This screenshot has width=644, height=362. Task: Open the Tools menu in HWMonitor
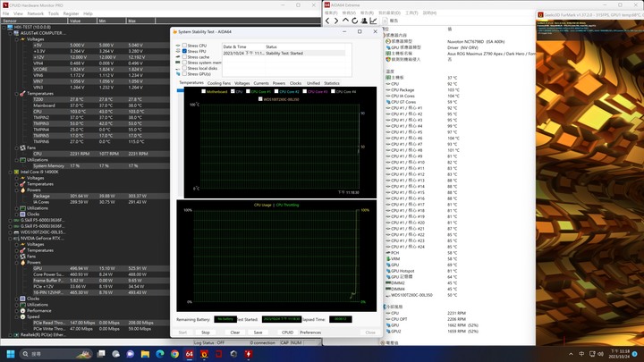coord(54,13)
